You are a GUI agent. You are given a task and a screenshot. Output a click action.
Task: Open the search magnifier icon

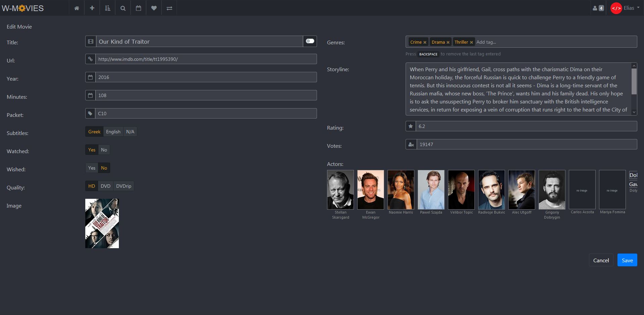[123, 8]
